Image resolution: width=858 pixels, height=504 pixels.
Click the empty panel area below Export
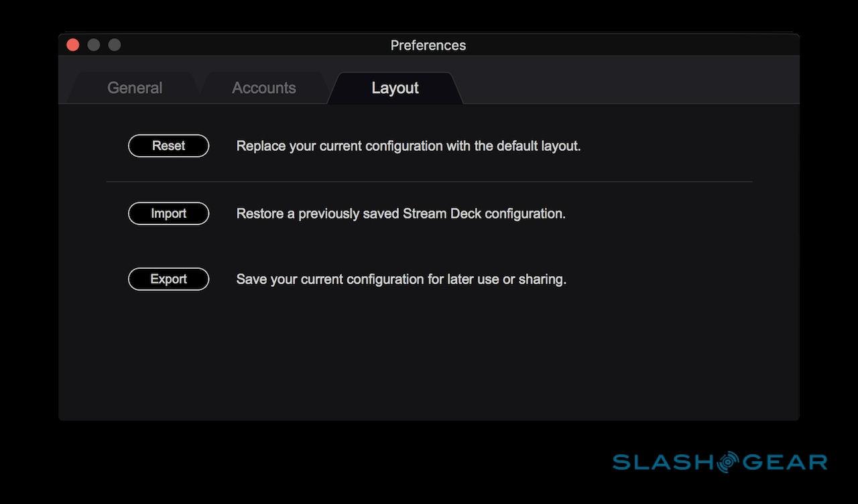pos(429,355)
